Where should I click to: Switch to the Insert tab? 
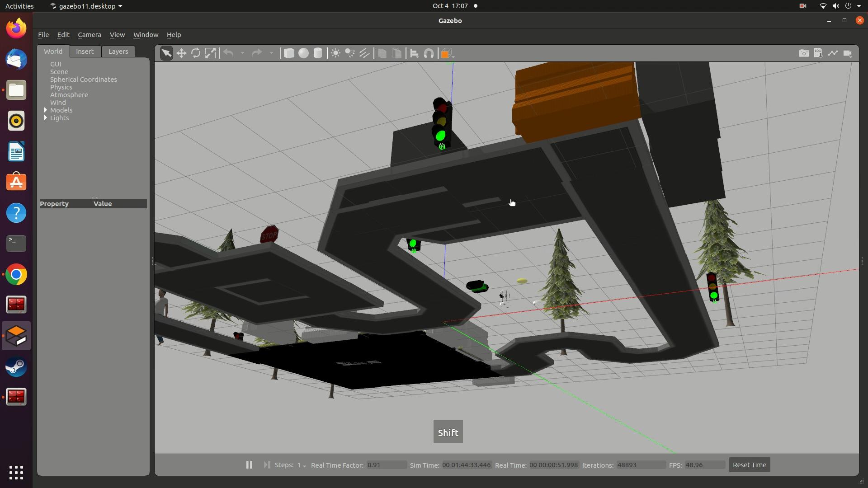point(85,52)
